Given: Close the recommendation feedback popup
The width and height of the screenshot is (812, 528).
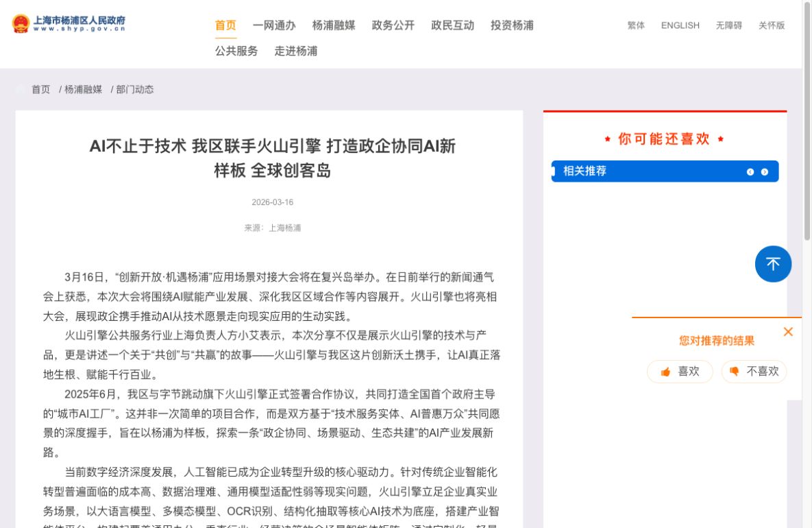Looking at the screenshot, I should point(788,332).
